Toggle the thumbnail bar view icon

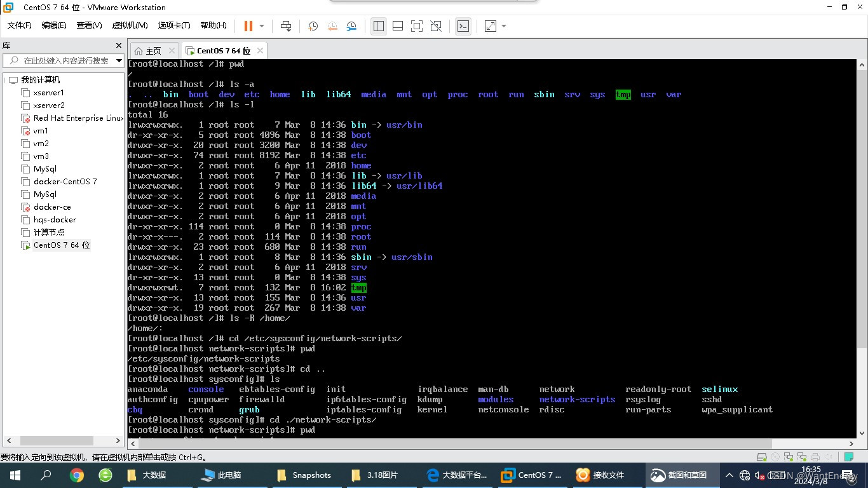(x=398, y=26)
